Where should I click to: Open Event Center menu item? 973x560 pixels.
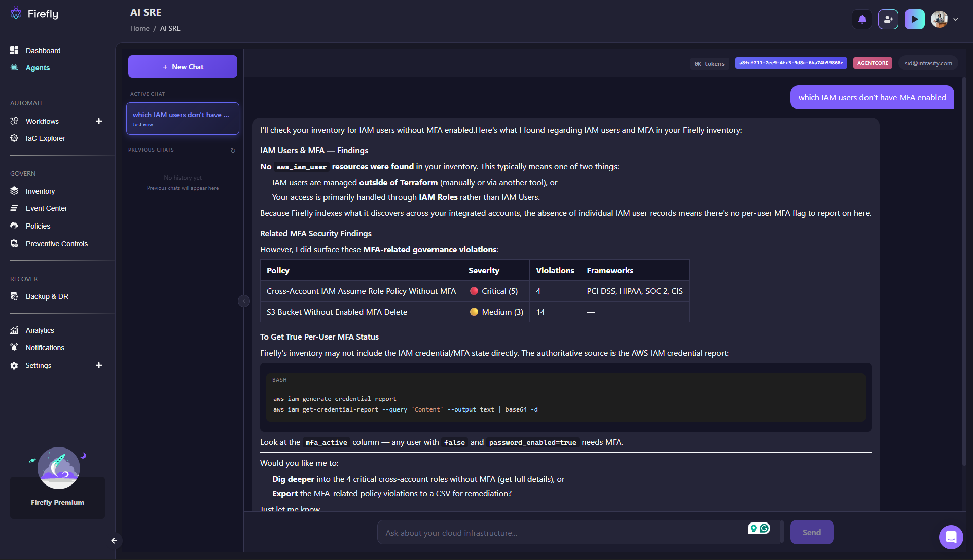pyautogui.click(x=46, y=208)
